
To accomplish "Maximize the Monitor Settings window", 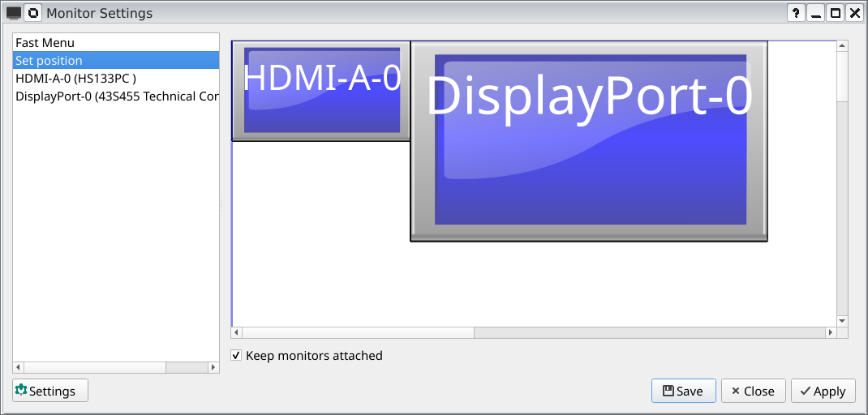I will 836,13.
